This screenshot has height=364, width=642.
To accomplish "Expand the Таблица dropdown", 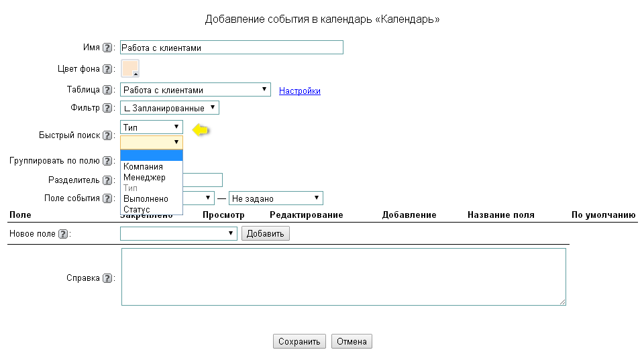I will click(x=195, y=90).
